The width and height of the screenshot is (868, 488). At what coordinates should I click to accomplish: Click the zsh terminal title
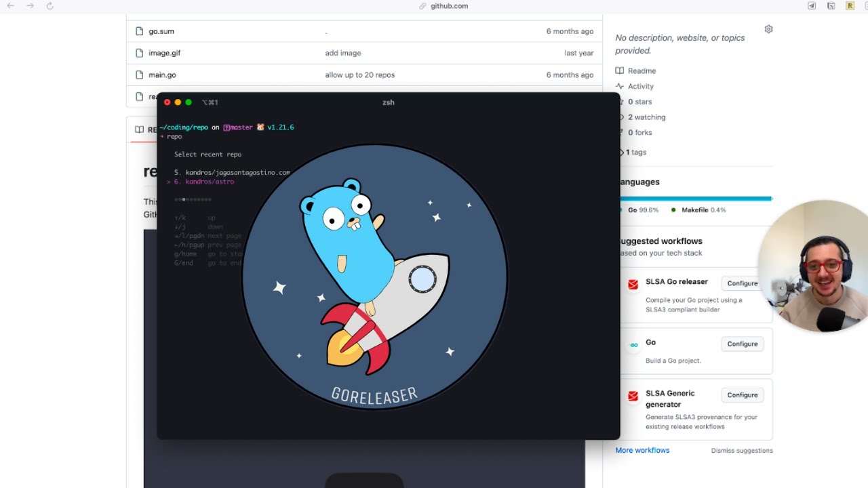388,102
